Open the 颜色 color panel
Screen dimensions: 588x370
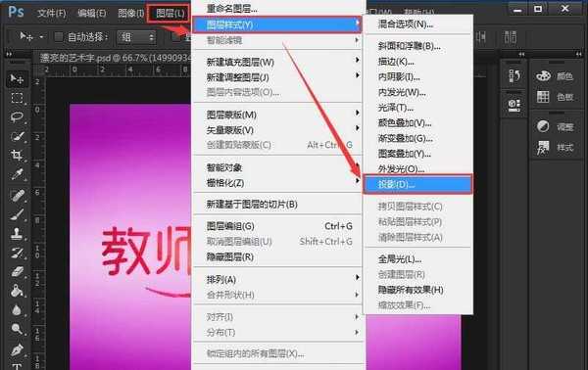click(x=555, y=76)
